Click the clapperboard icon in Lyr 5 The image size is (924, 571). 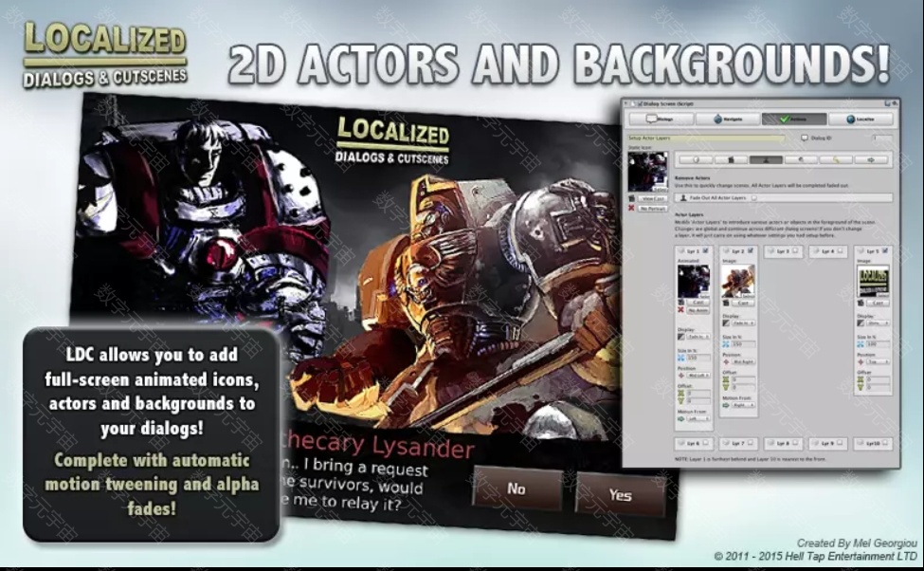point(861,303)
